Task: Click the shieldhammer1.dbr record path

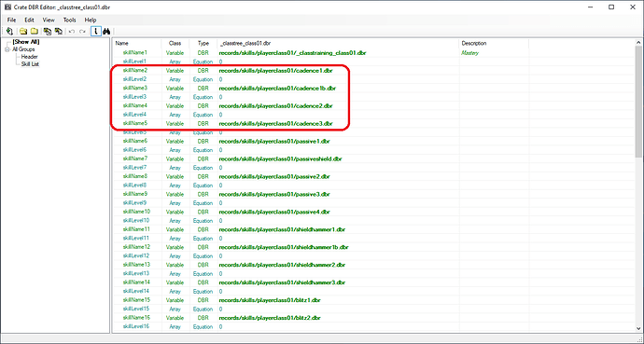Action: point(282,229)
